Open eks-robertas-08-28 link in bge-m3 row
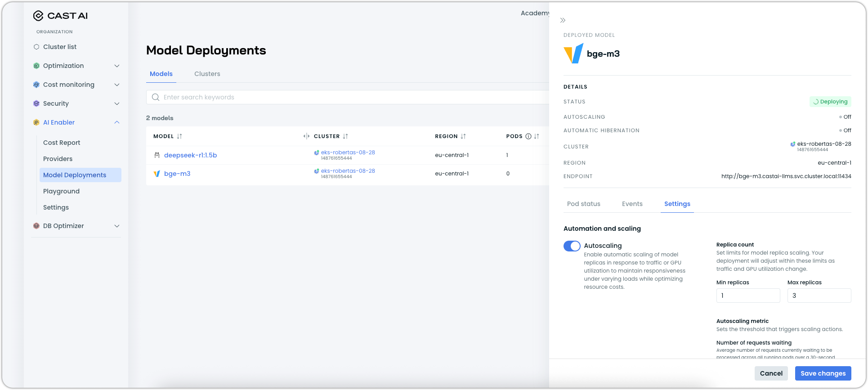 (x=348, y=171)
